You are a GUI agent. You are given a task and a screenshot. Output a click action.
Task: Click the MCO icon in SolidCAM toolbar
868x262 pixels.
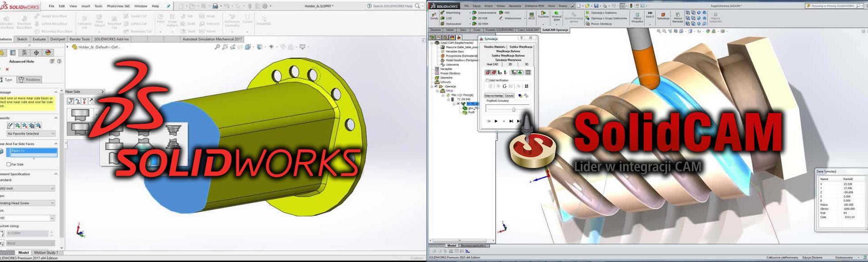click(x=531, y=16)
